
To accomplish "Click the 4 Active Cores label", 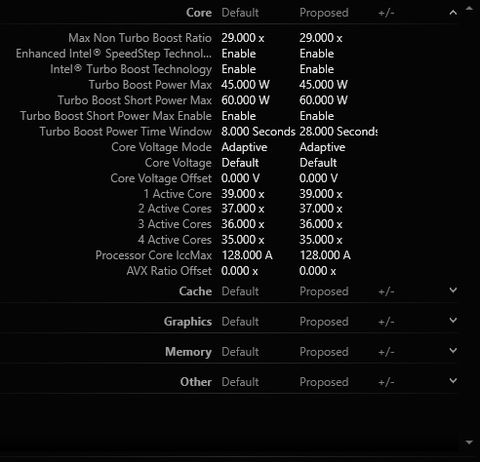I will pyautogui.click(x=175, y=240).
